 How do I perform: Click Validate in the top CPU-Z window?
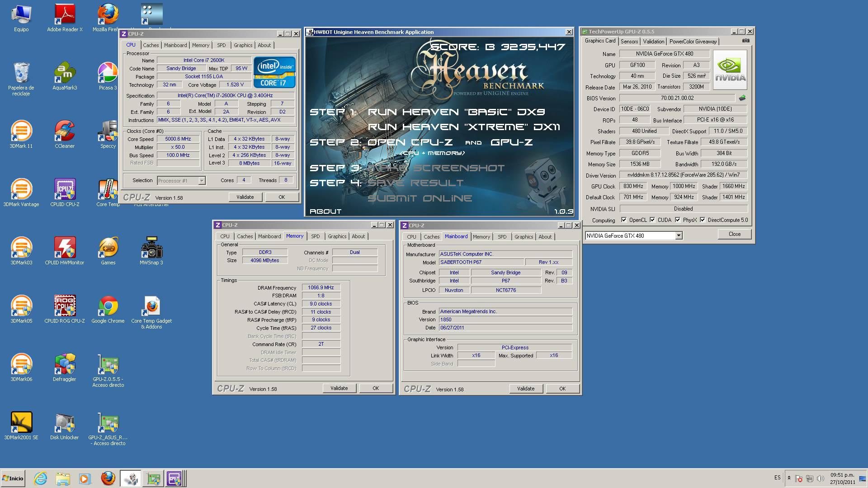tap(245, 197)
